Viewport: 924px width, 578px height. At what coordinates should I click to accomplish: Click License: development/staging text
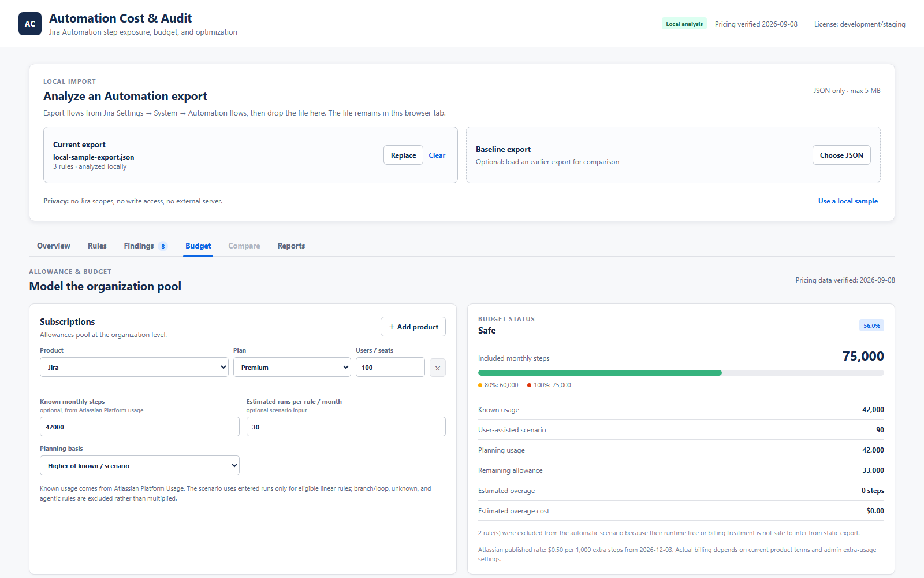860,24
